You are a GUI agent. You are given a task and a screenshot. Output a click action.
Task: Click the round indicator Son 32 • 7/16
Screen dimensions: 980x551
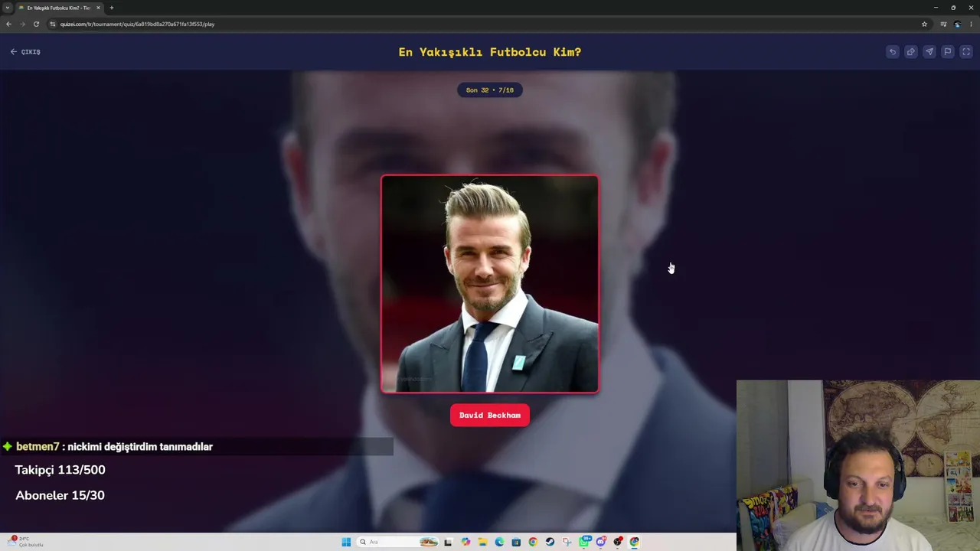[490, 90]
